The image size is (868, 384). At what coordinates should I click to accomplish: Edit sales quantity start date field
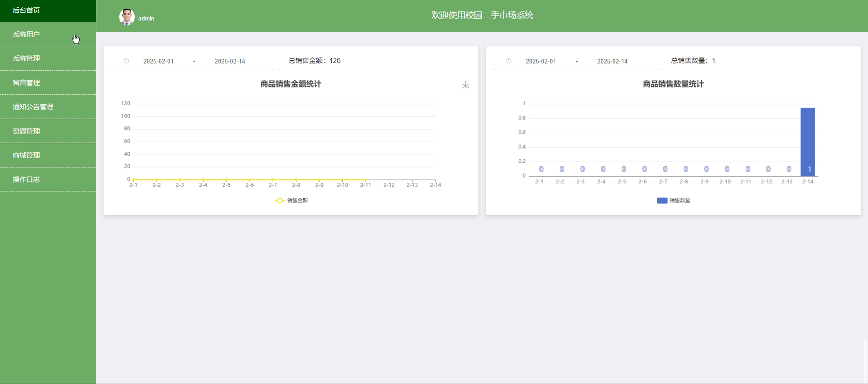tap(541, 61)
